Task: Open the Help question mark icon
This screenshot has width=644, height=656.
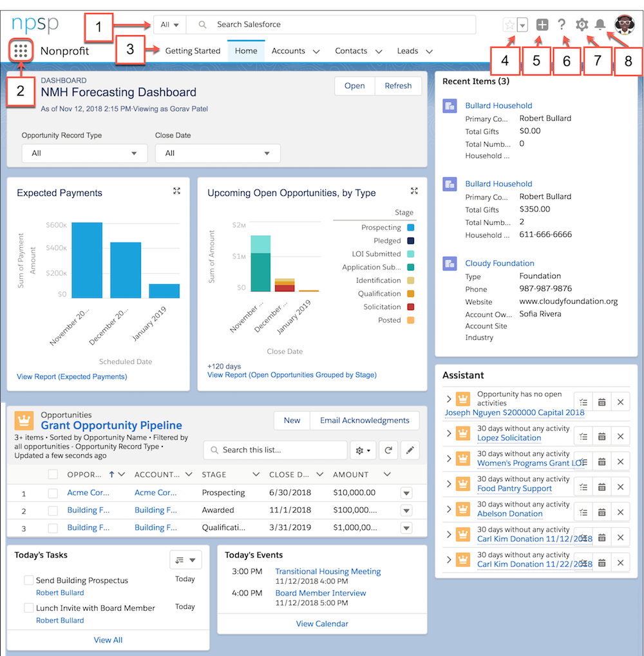Action: [x=562, y=24]
